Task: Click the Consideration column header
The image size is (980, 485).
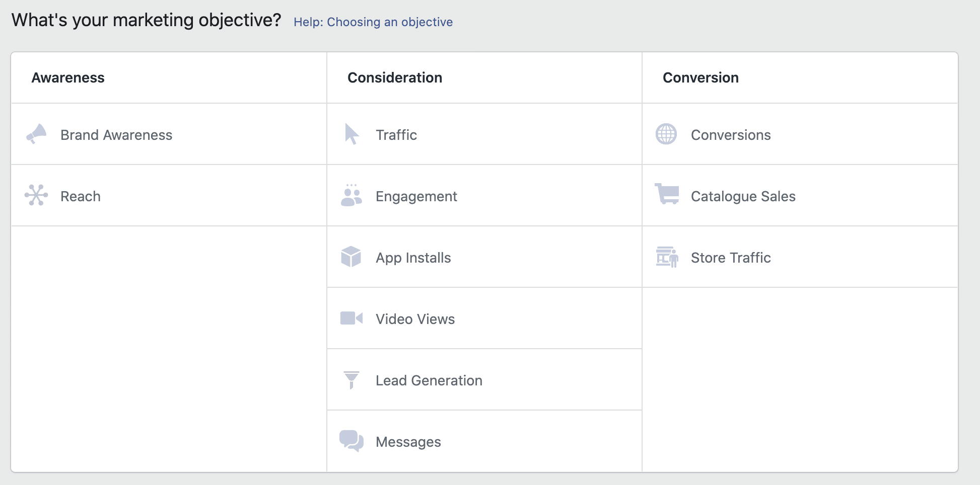Action: pyautogui.click(x=395, y=77)
